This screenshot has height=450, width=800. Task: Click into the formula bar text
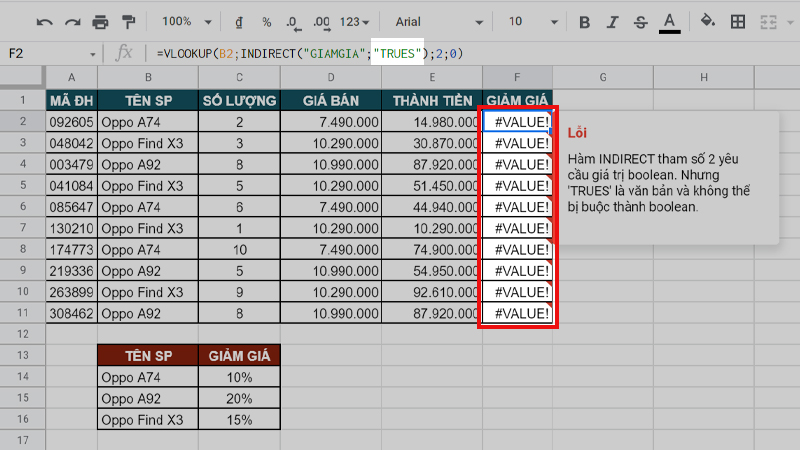[310, 54]
